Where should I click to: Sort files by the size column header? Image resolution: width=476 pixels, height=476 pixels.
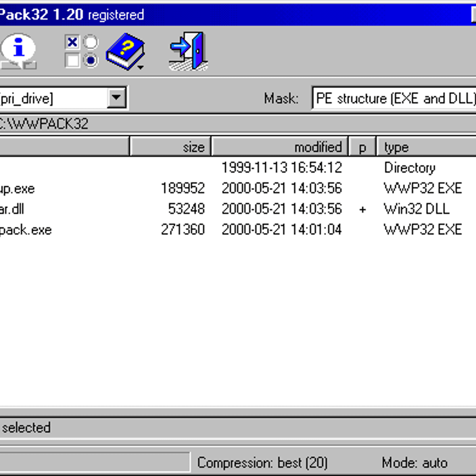point(171,147)
